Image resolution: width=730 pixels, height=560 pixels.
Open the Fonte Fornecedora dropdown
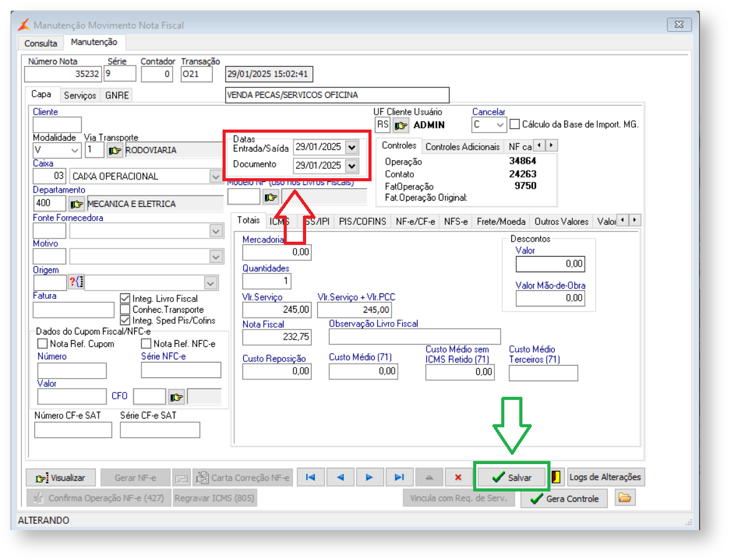pyautogui.click(x=216, y=230)
